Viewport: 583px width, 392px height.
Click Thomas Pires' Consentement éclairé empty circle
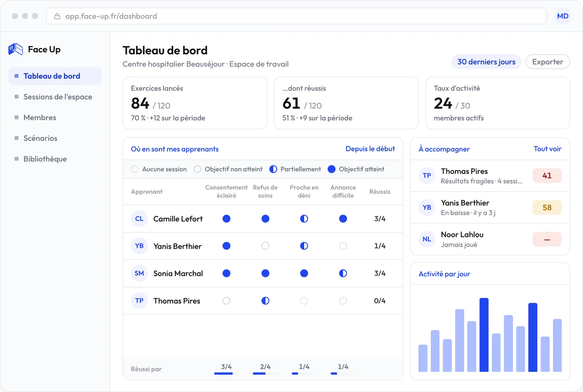coord(226,301)
